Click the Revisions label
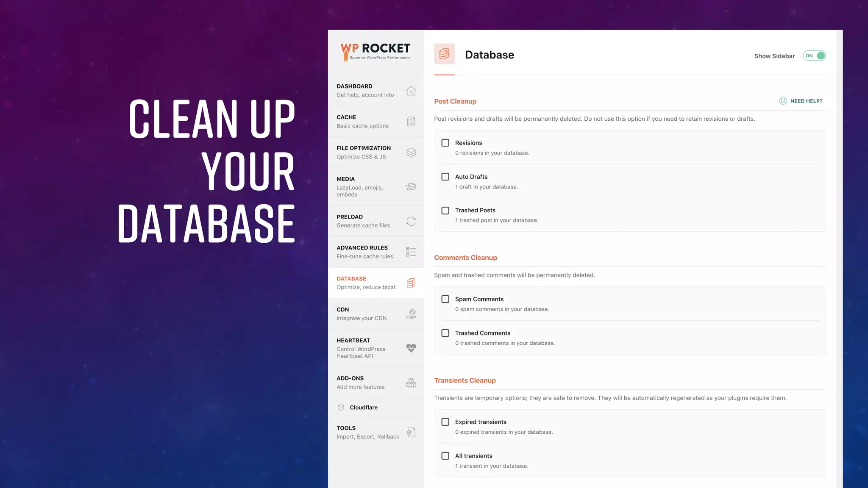 pos(468,143)
